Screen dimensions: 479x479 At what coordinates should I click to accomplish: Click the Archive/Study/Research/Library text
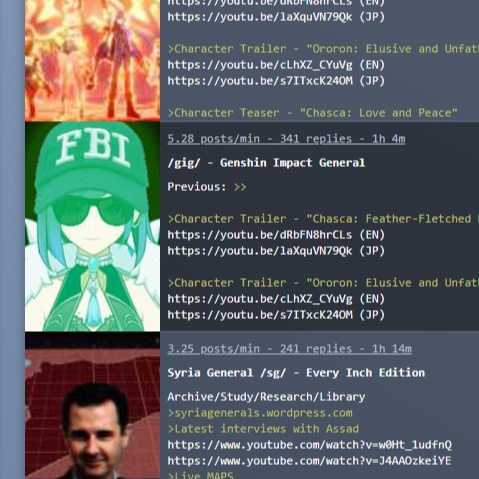pyautogui.click(x=266, y=397)
